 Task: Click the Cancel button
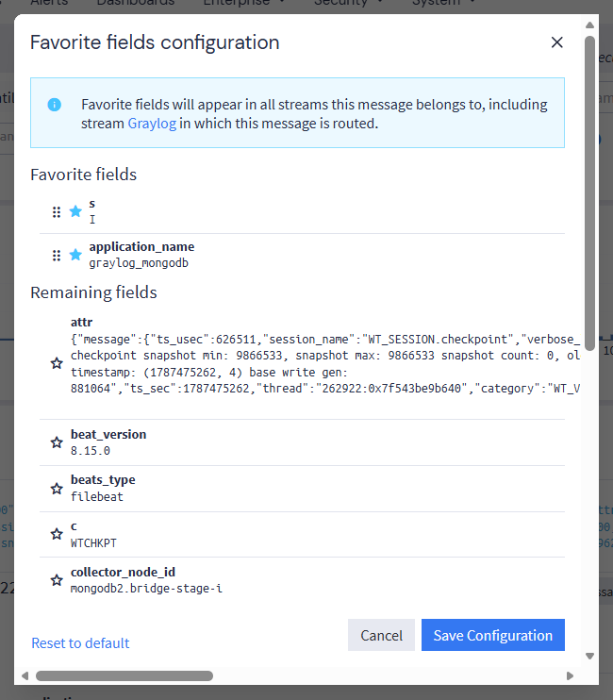[381, 635]
